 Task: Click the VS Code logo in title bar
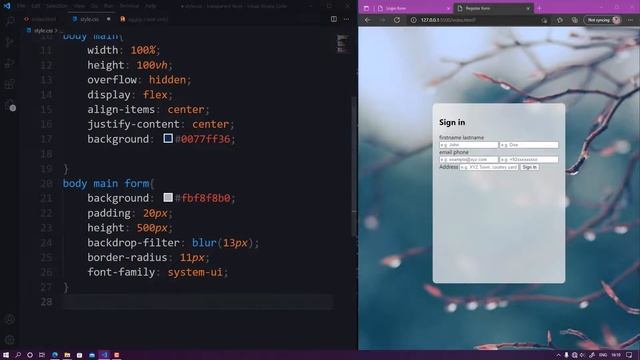pos(7,6)
